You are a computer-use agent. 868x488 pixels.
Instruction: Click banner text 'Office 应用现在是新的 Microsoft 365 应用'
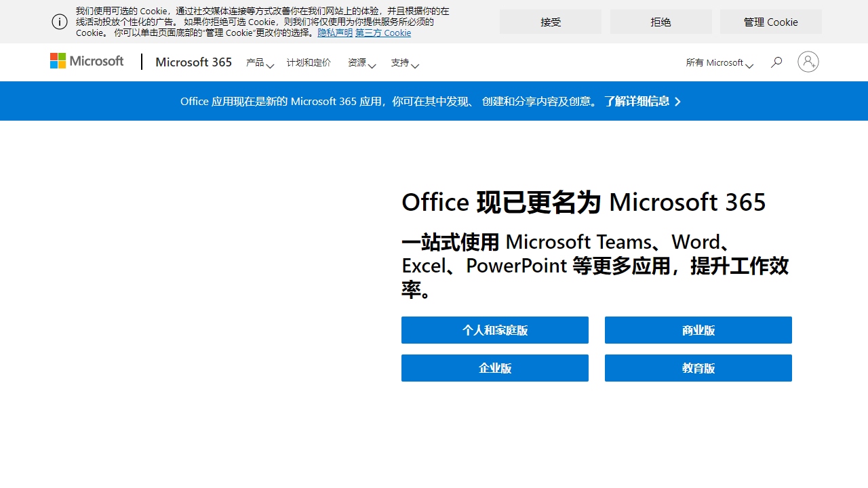[281, 101]
